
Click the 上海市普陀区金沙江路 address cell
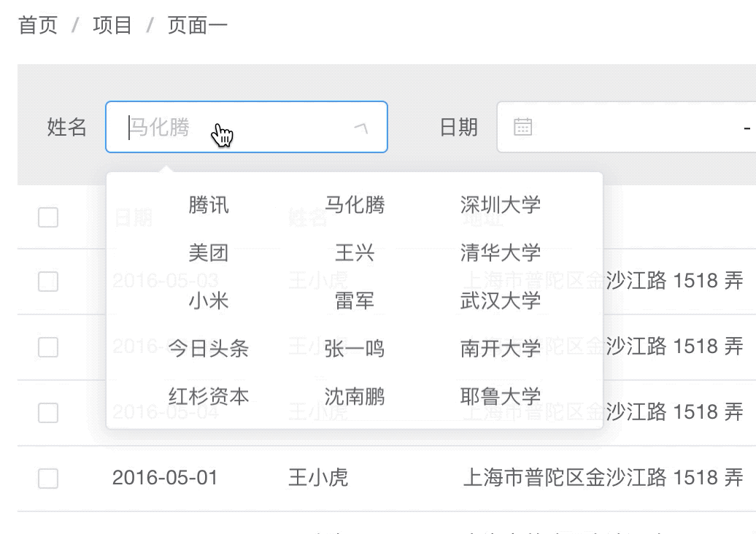(606, 478)
